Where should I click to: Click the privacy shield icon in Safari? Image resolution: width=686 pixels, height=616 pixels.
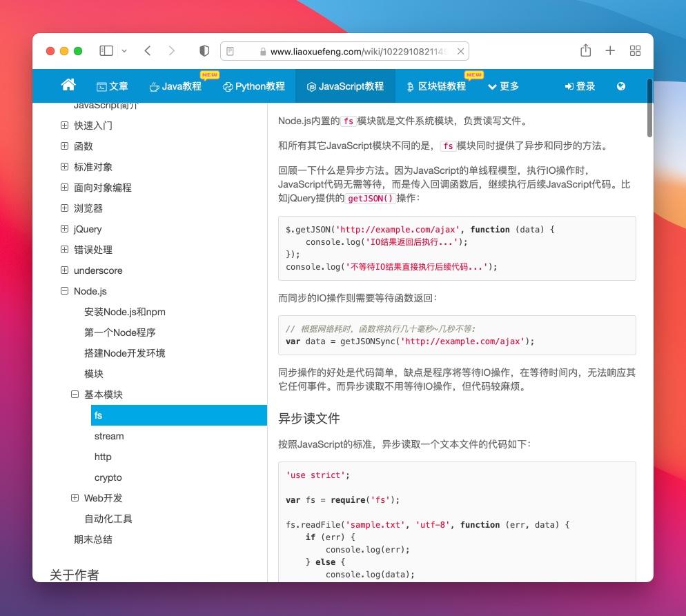point(203,50)
